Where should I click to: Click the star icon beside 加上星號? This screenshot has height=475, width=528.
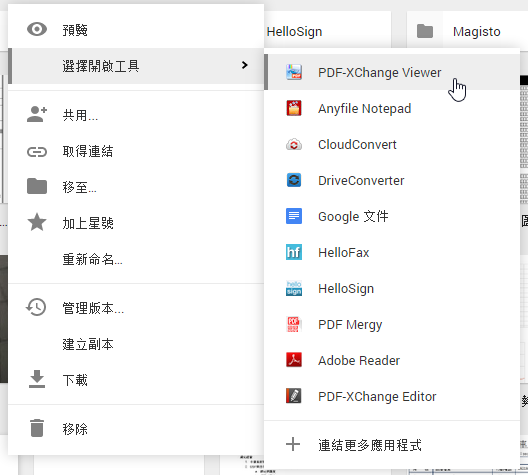pyautogui.click(x=37, y=222)
